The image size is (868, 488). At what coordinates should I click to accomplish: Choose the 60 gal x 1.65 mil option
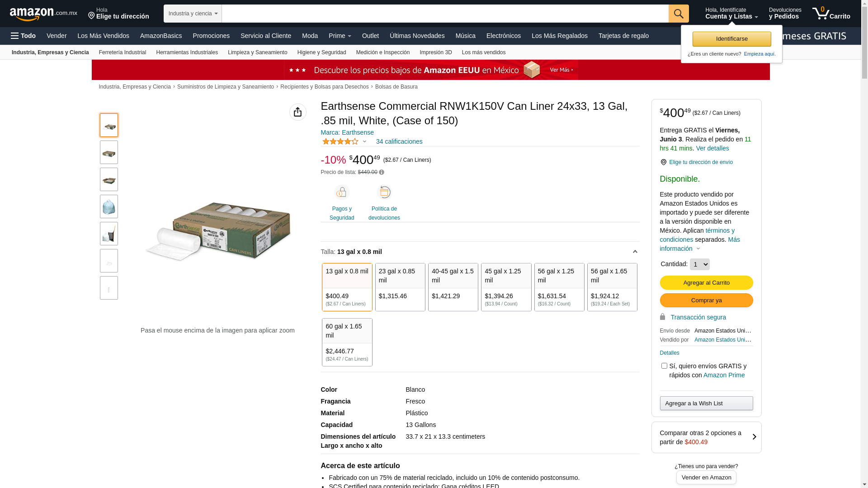pos(347,342)
